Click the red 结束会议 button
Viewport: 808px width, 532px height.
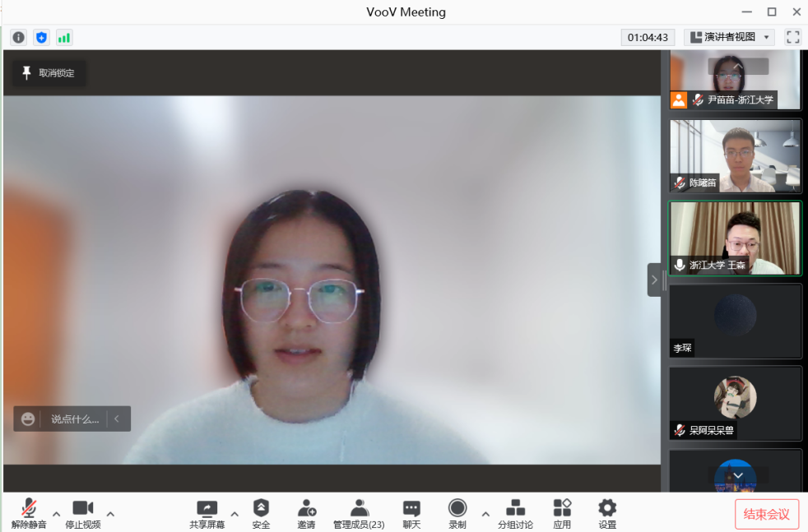(x=767, y=514)
